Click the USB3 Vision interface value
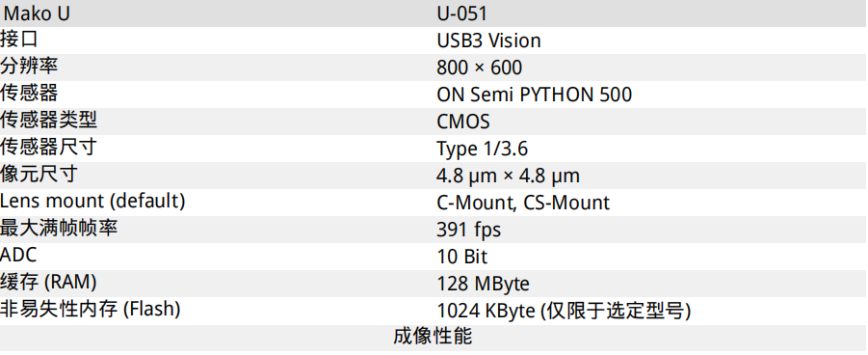Screen dimensions: 868x355 [488, 41]
